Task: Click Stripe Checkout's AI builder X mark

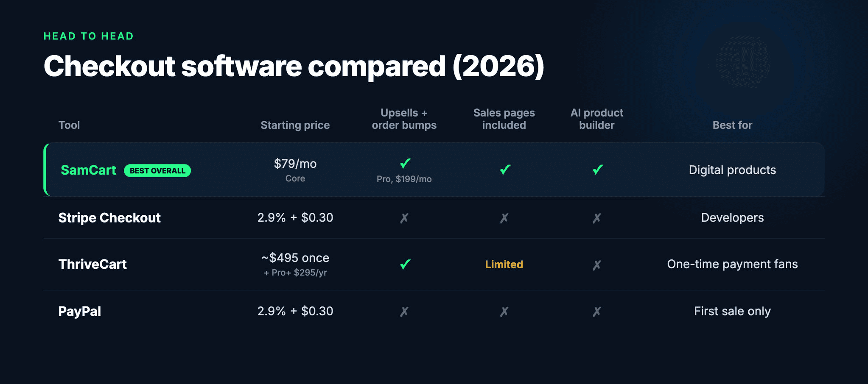Action: tap(596, 218)
